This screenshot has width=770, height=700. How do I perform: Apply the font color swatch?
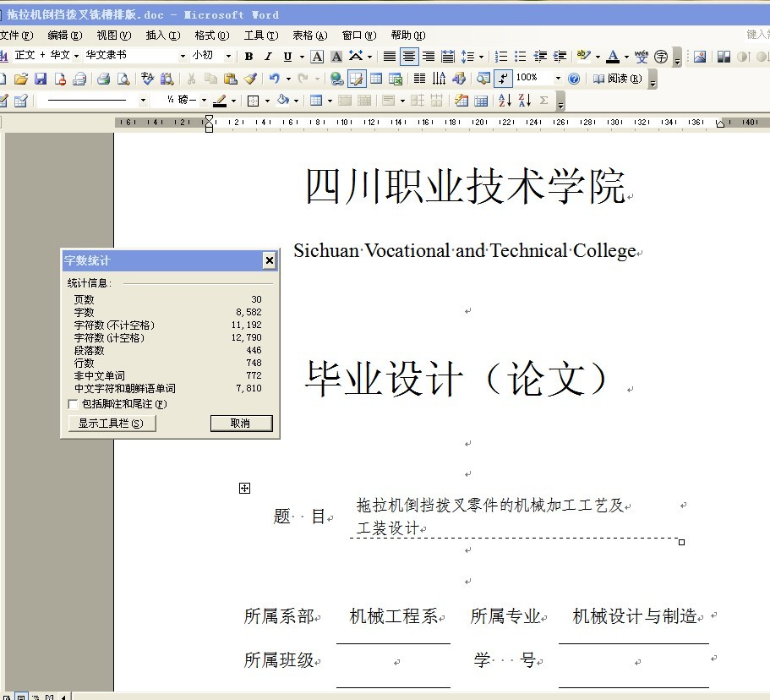pos(613,57)
